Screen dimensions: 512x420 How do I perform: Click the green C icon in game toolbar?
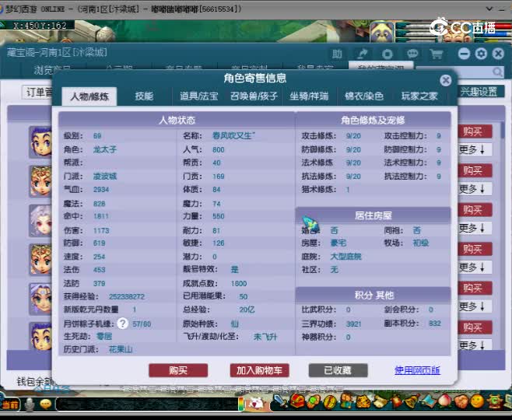494,401
